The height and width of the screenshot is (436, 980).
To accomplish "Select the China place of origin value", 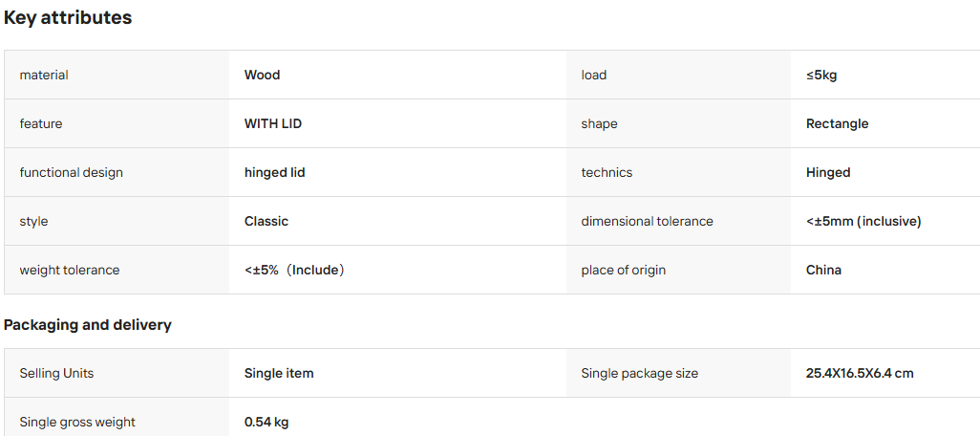I will [x=823, y=271].
